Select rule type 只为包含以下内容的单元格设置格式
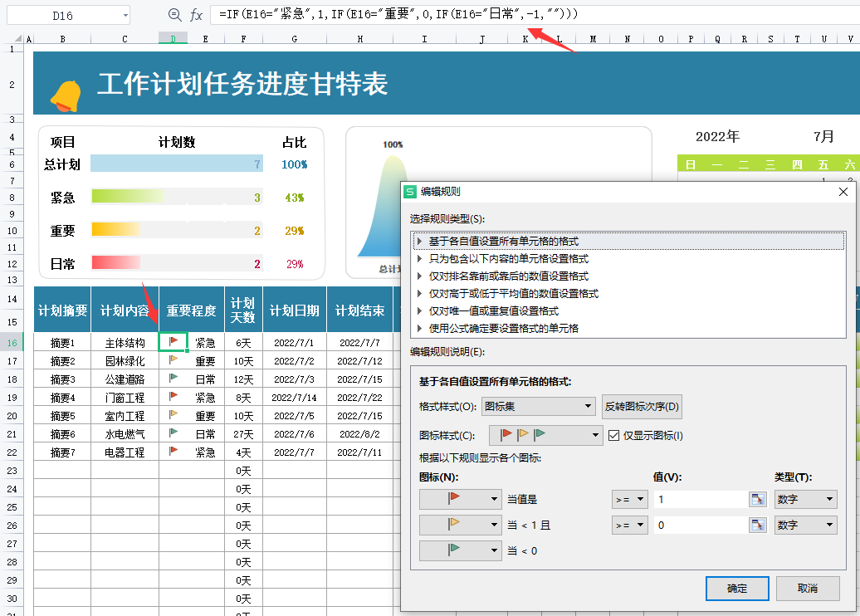 (x=628, y=258)
